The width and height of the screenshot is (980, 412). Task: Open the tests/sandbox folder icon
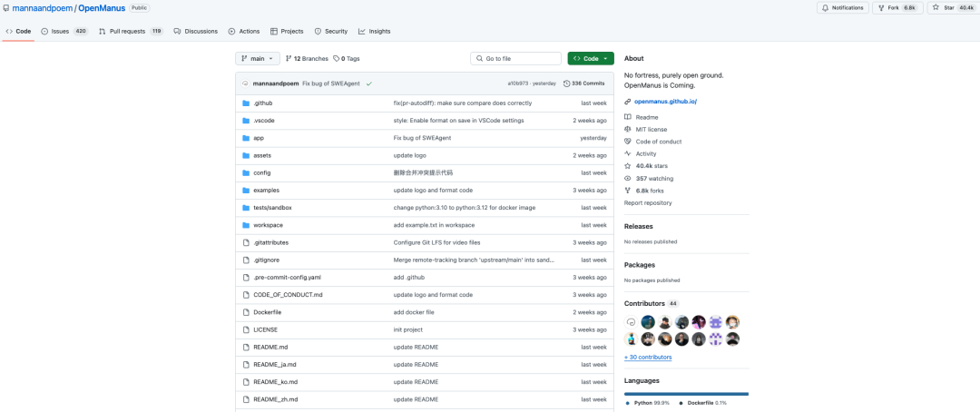[246, 208]
